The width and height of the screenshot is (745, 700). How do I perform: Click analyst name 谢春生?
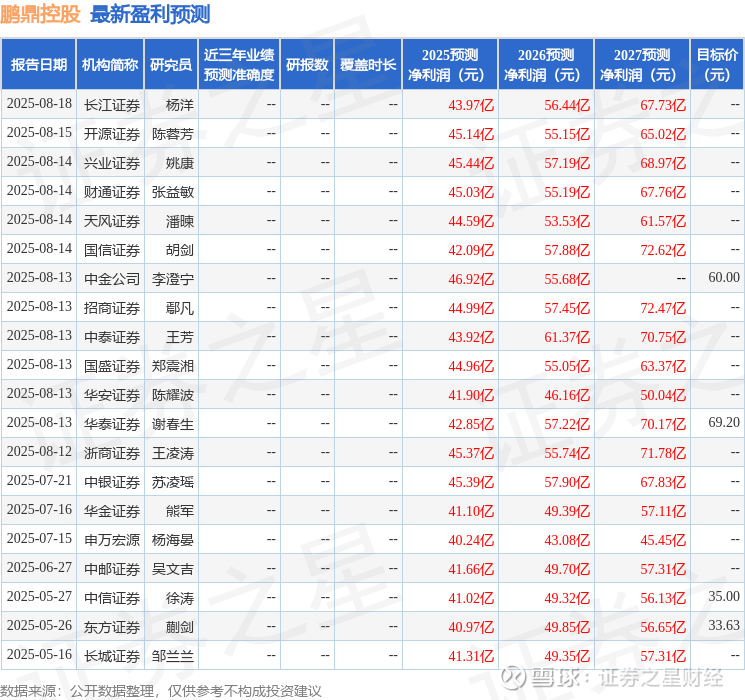click(x=173, y=424)
